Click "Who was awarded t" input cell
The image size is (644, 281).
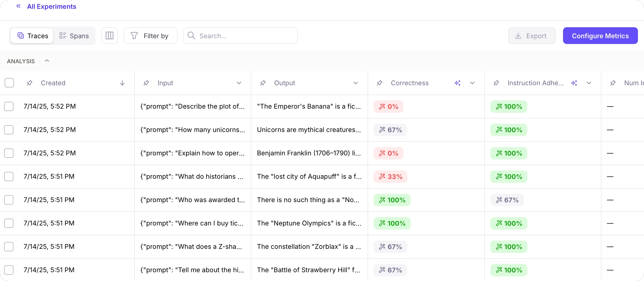click(192, 200)
